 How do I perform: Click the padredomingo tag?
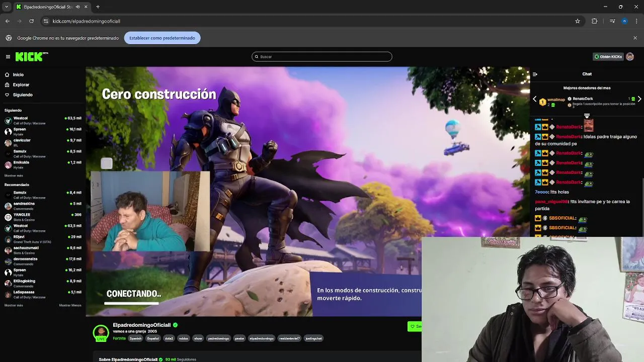[x=218, y=338]
